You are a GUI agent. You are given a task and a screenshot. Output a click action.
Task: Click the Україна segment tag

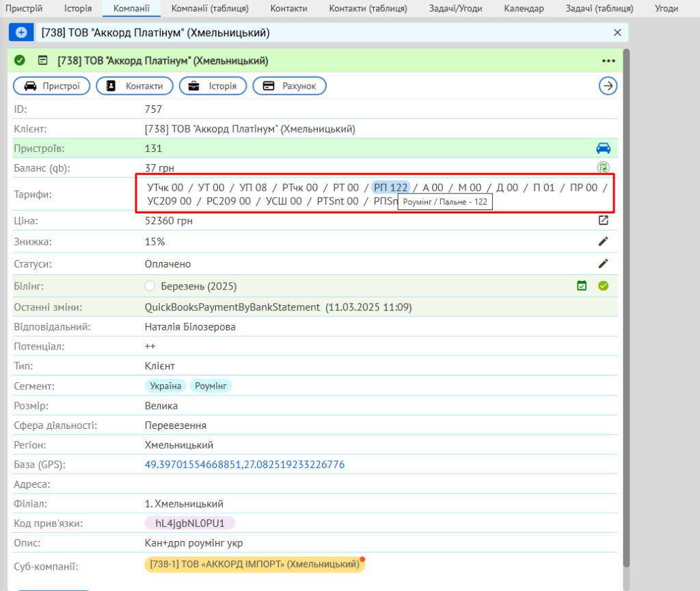(165, 386)
